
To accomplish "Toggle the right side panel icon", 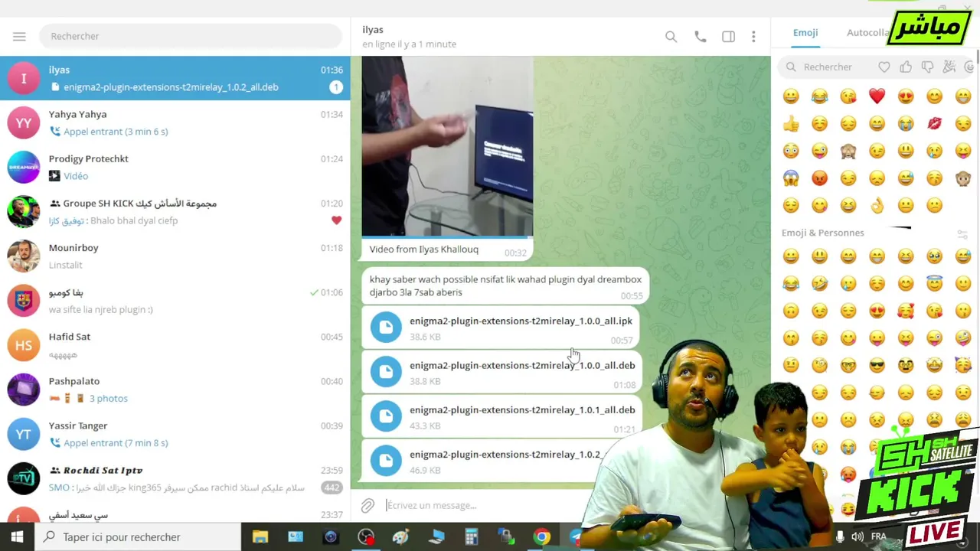I will (728, 36).
